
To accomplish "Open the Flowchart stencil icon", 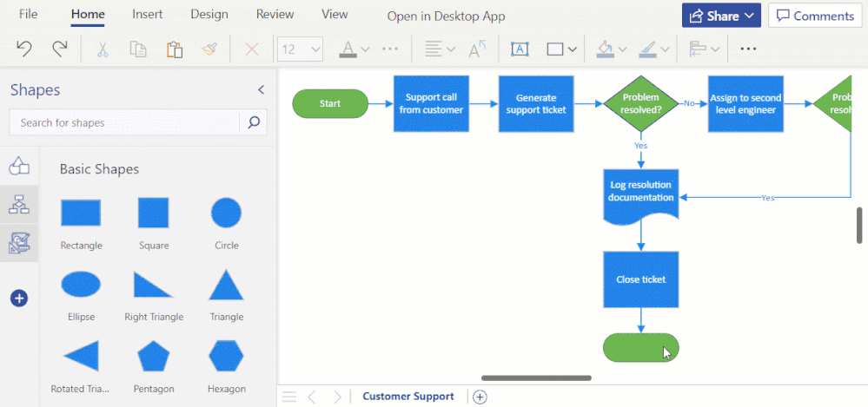I will point(19,204).
